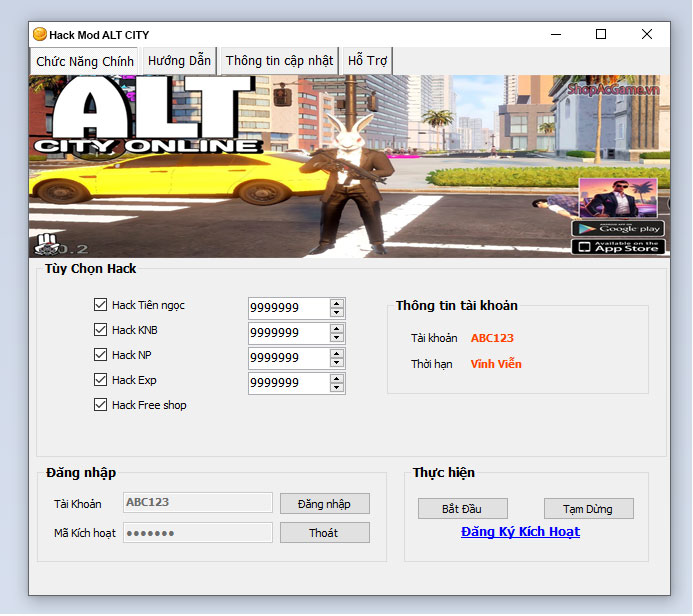The width and height of the screenshot is (693, 616).
Task: Click the Thoát button
Action: pos(324,533)
